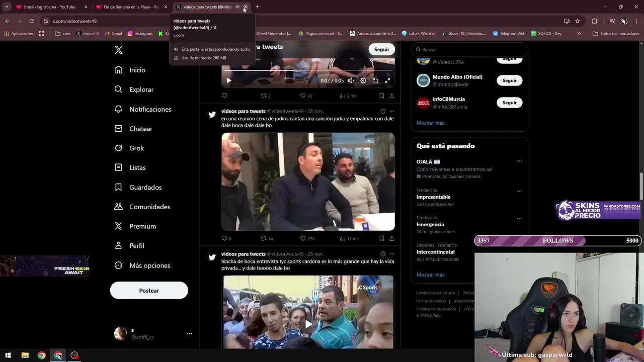Click the Buscar search field

[x=469, y=49]
